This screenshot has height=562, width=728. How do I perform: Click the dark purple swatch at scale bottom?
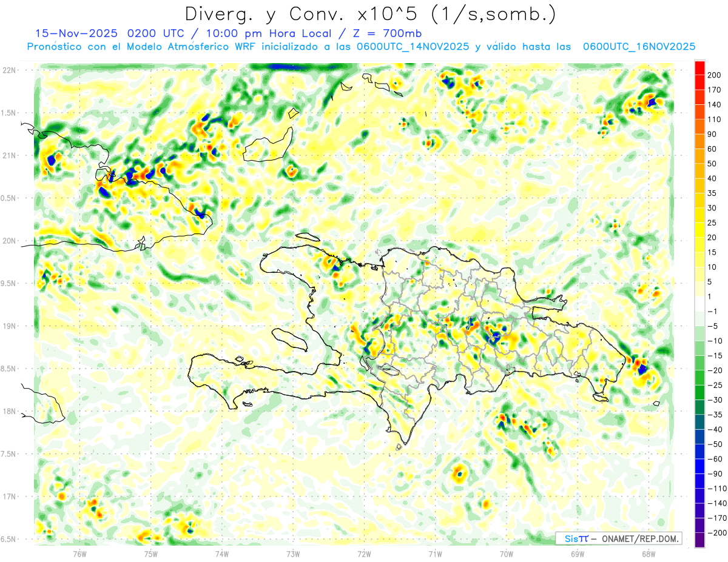click(x=699, y=540)
